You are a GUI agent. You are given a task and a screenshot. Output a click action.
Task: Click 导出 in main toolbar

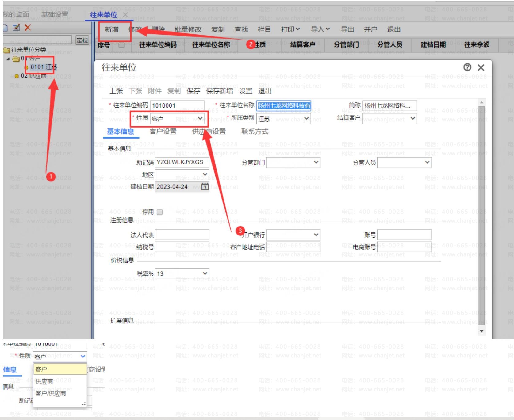347,29
